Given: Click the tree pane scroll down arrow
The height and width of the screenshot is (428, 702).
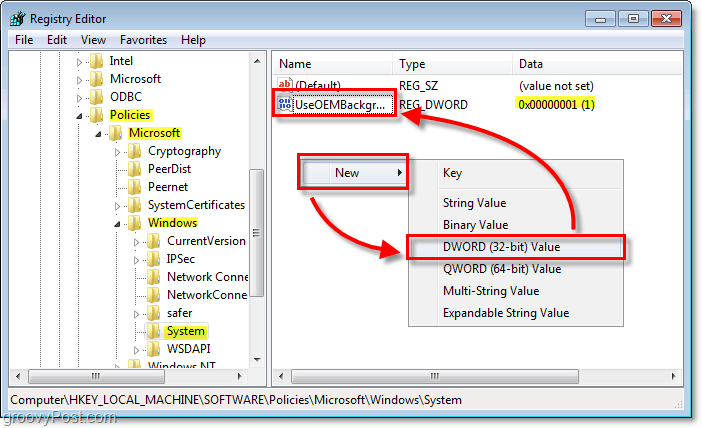Looking at the screenshot, I should (x=257, y=360).
